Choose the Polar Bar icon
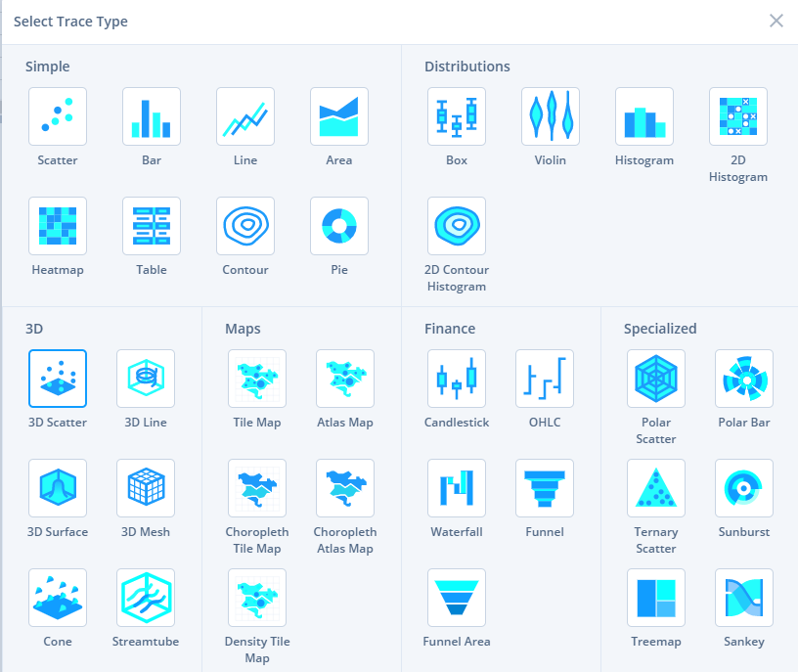This screenshot has width=798, height=672. point(744,379)
